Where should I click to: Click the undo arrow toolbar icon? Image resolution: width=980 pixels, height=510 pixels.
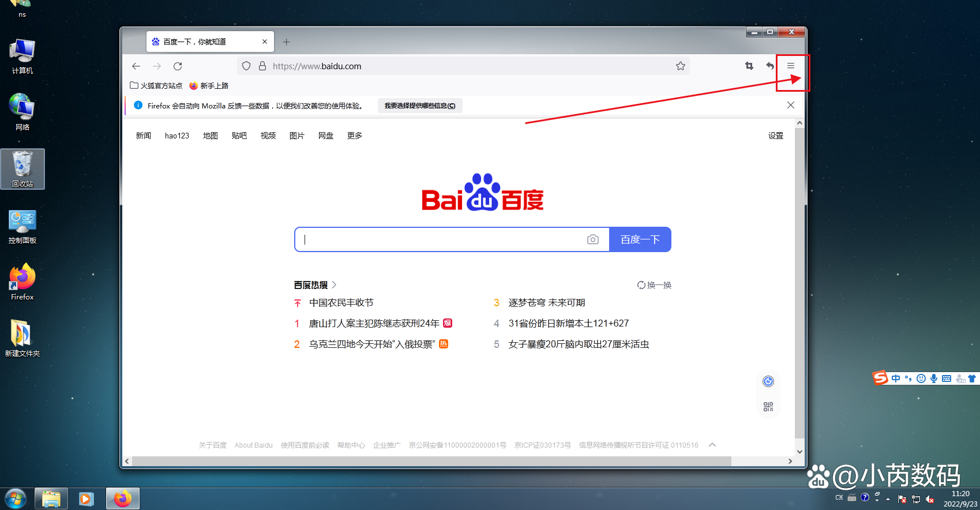point(770,66)
